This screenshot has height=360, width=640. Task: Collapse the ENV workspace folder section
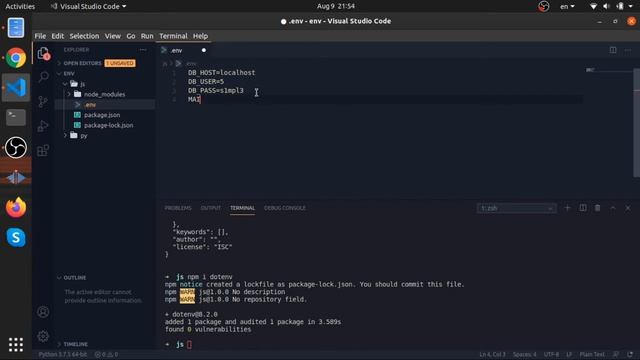(x=105, y=73)
